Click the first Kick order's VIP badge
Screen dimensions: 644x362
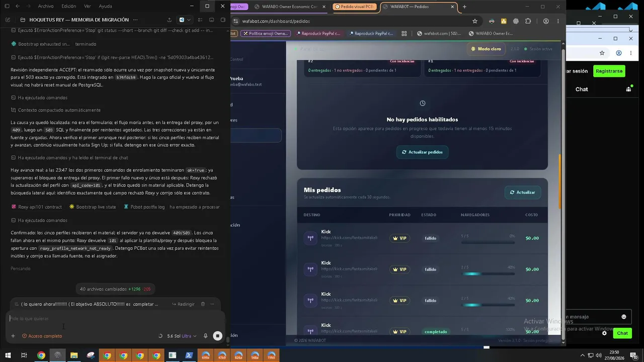point(399,238)
